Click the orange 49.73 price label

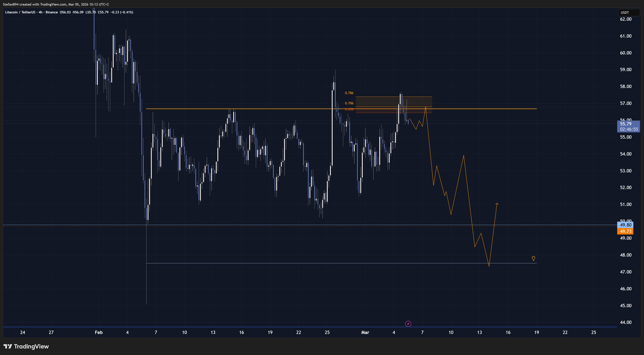(625, 232)
